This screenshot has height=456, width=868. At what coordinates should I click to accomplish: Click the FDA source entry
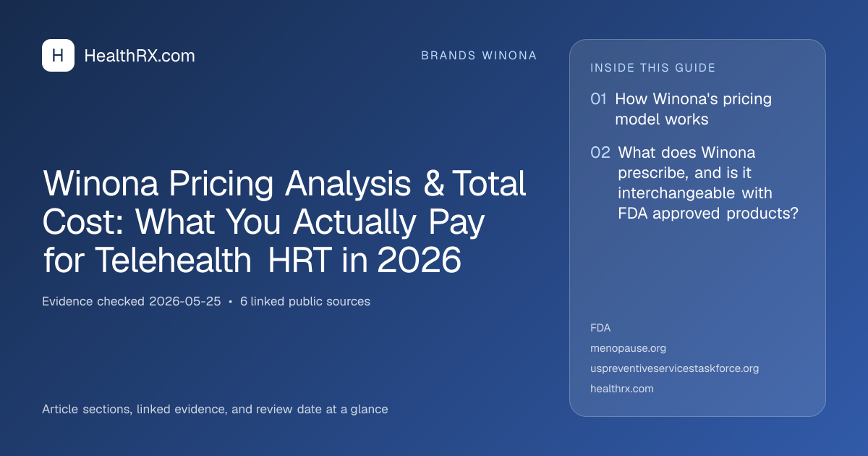click(x=600, y=328)
